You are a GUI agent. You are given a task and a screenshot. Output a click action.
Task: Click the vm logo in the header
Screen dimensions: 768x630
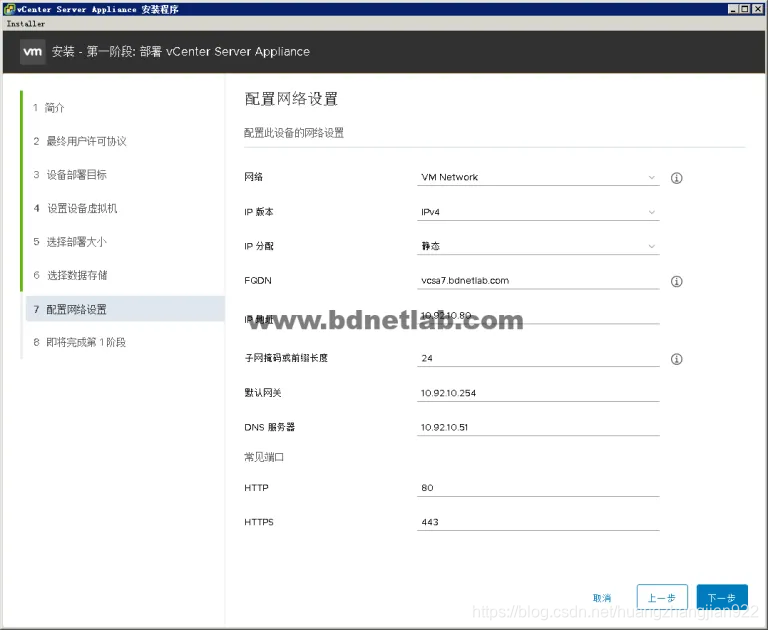[x=33, y=51]
